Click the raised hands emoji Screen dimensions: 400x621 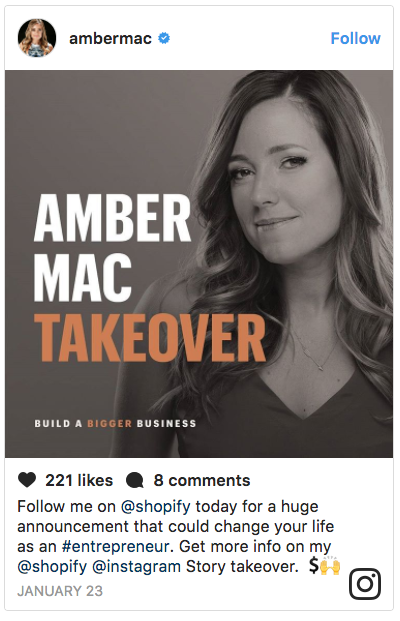330,566
